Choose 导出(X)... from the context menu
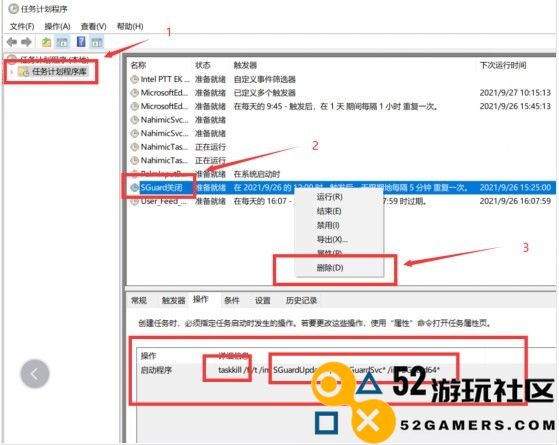The image size is (559, 445). tap(332, 240)
